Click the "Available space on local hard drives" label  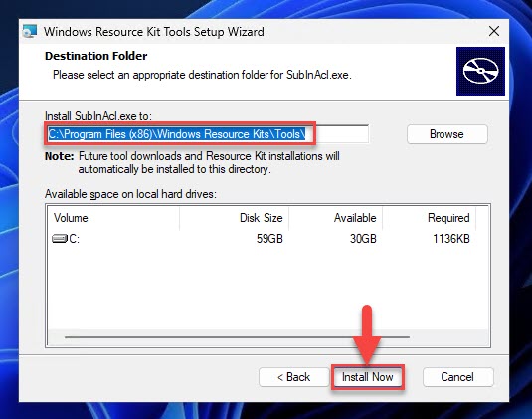(x=130, y=194)
